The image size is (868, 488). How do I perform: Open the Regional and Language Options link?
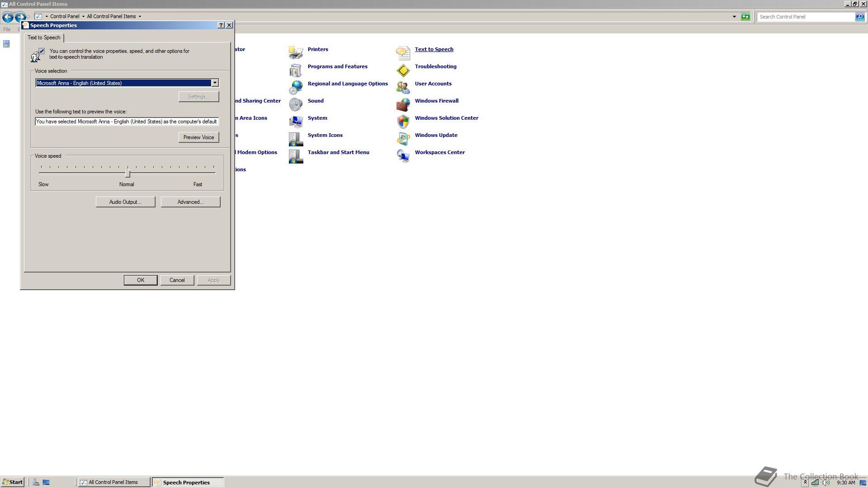pyautogui.click(x=348, y=84)
